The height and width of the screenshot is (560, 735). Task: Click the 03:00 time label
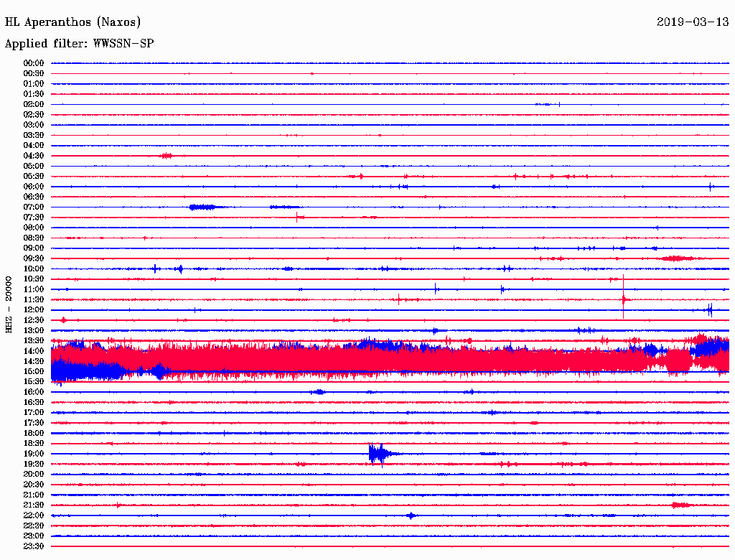[x=34, y=125]
